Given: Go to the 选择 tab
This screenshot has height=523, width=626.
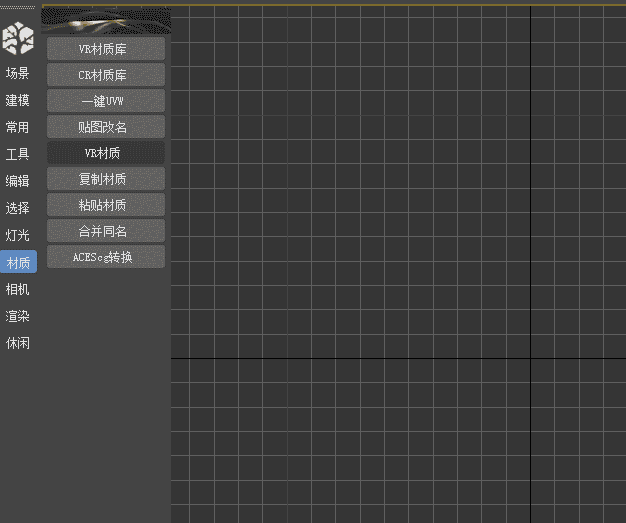Looking at the screenshot, I should pos(18,208).
